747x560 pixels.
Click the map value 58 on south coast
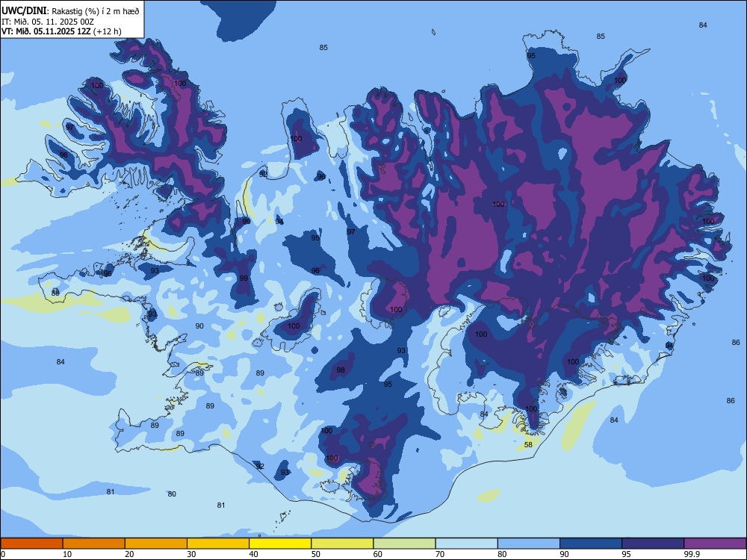pyautogui.click(x=528, y=445)
